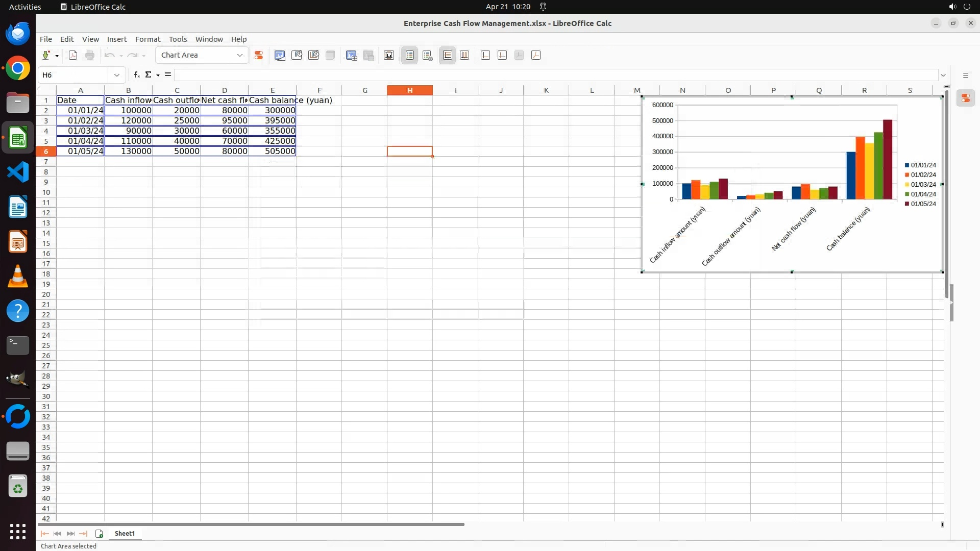Open the Chart Type dialog icon
The image size is (980, 551).
tap(280, 55)
